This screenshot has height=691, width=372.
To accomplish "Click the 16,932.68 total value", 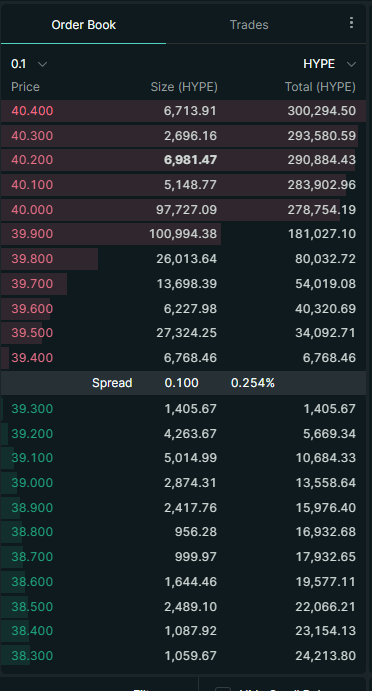I will click(x=326, y=532).
